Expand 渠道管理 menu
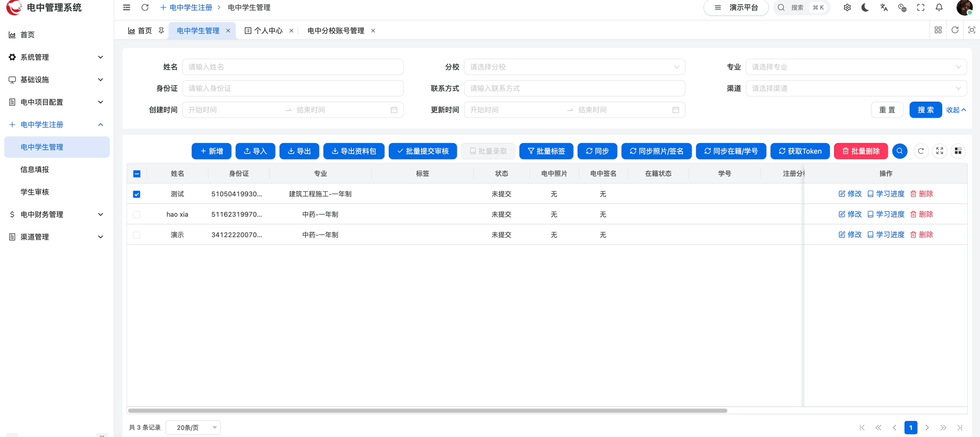This screenshot has height=437, width=980. point(57,237)
